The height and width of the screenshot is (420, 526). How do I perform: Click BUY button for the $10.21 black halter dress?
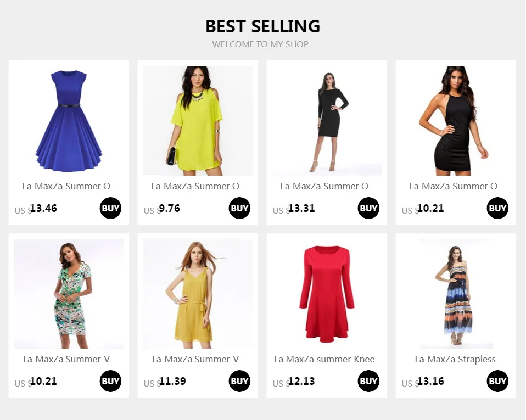click(497, 208)
